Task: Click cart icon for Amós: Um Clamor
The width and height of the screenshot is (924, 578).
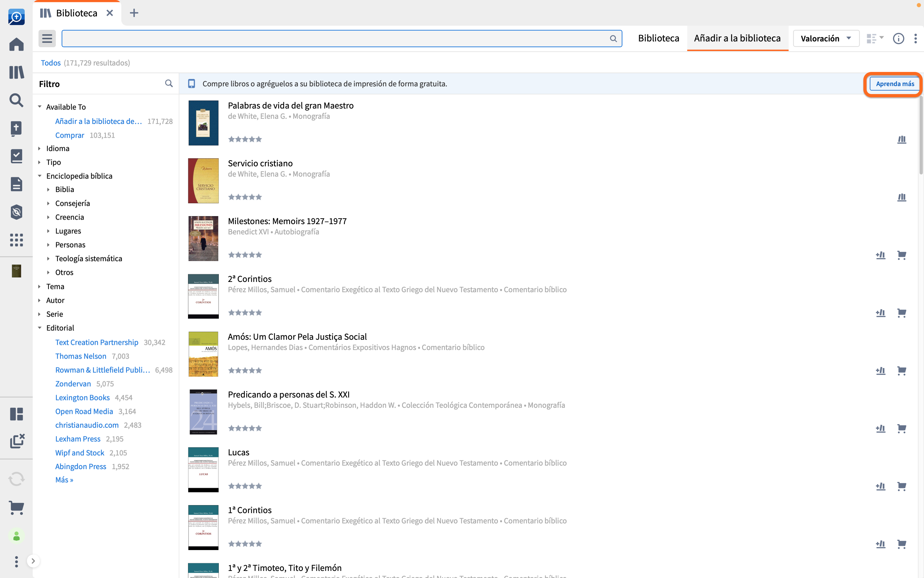Action: point(902,371)
